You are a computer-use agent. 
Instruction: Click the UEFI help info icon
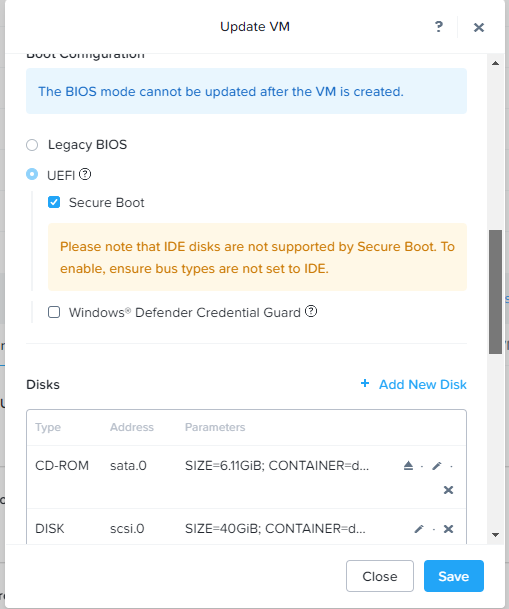tap(85, 174)
